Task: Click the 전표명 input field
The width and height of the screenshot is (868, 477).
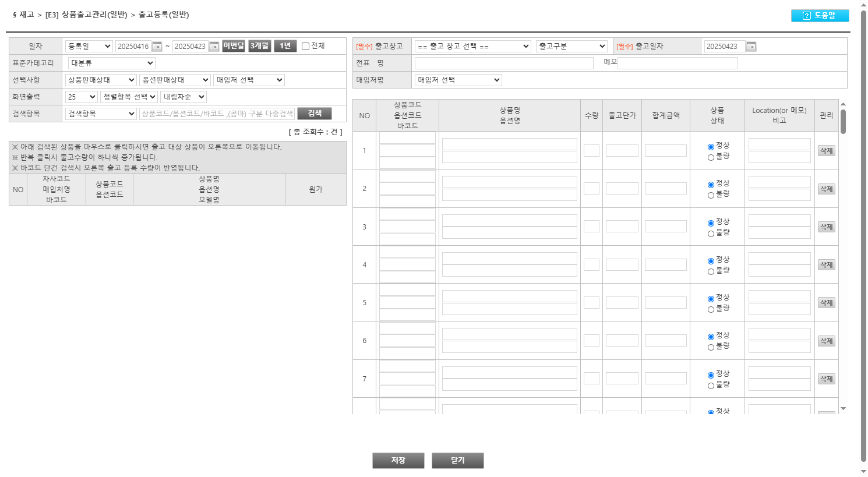Action: point(505,62)
